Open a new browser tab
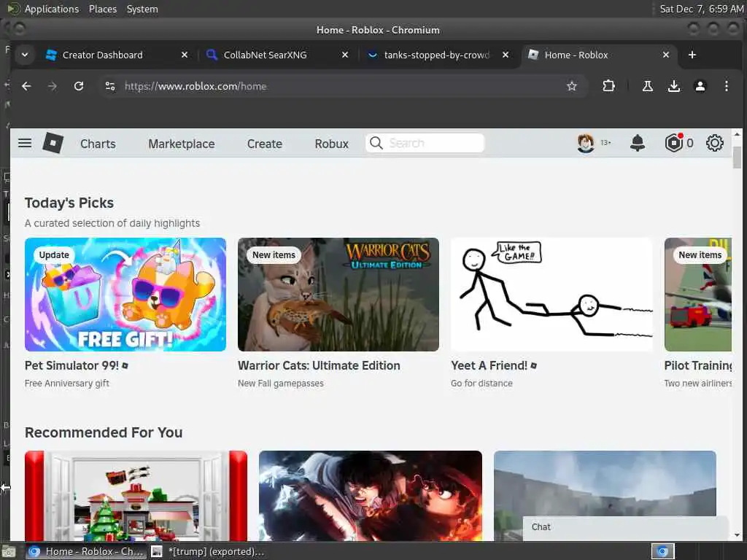 tap(692, 55)
